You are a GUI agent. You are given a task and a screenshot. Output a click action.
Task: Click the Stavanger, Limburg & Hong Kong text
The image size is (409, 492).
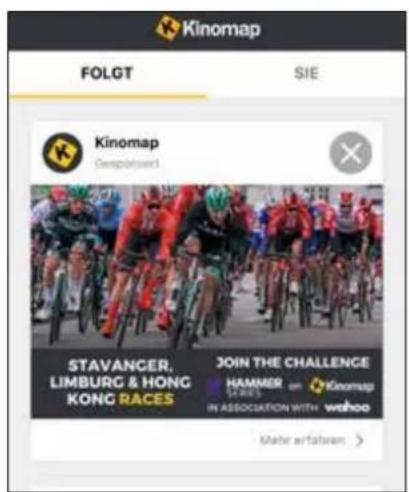click(120, 382)
